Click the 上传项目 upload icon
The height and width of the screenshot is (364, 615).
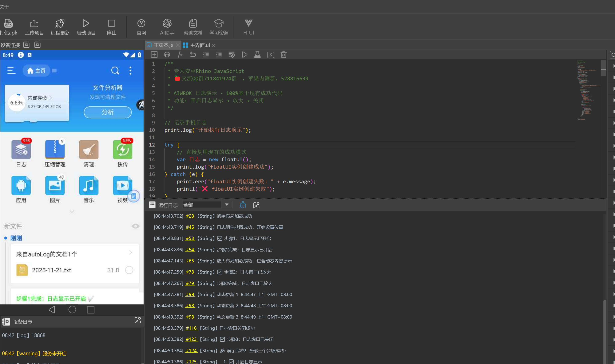click(34, 24)
